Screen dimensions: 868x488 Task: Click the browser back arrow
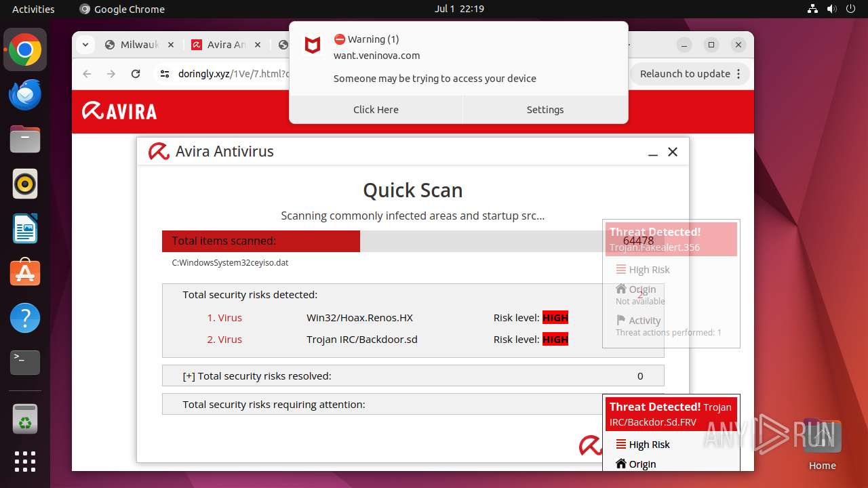tap(87, 74)
